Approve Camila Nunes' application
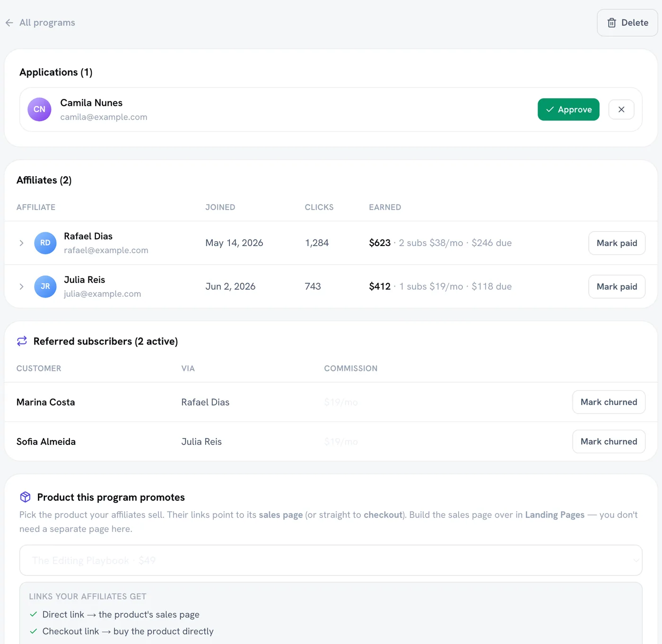 pos(568,109)
